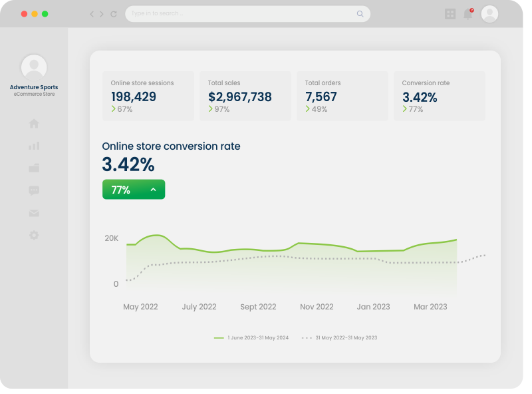Type in the top search field
The width and height of the screenshot is (532, 394).
pos(239,14)
